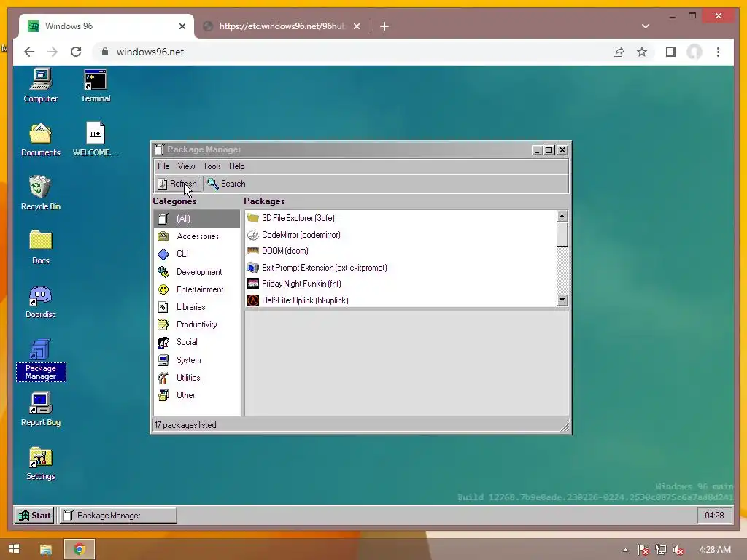
Task: Click the packages list scroll up arrow
Action: point(562,217)
